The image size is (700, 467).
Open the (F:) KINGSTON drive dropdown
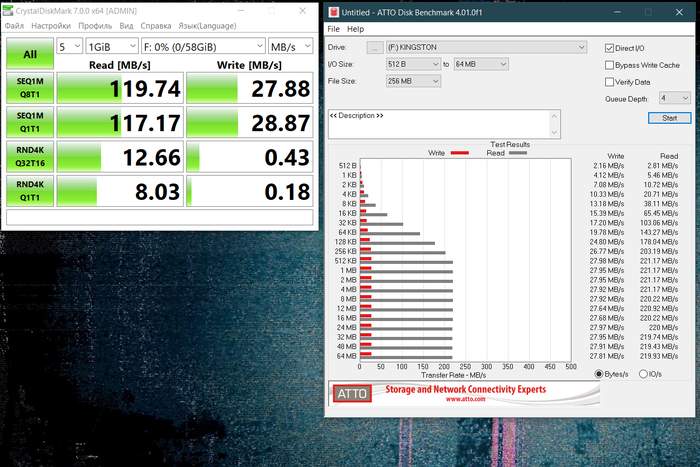click(x=486, y=47)
